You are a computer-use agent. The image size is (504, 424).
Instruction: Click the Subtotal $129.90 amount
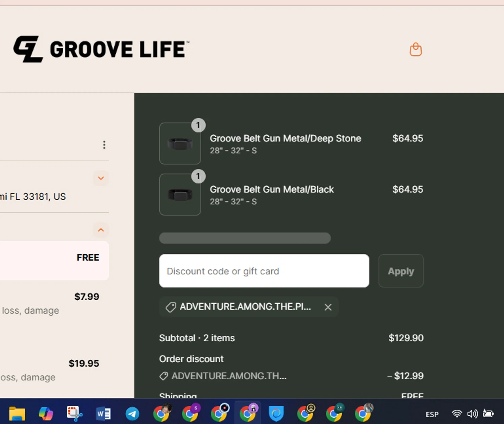[406, 338]
